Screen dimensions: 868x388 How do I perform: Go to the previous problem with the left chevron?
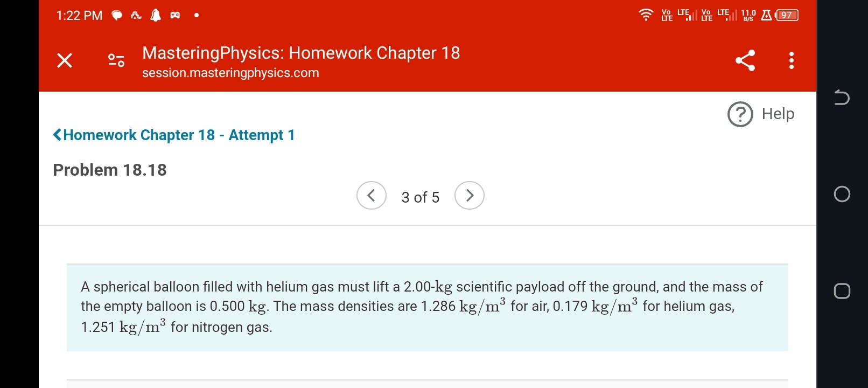coord(371,196)
